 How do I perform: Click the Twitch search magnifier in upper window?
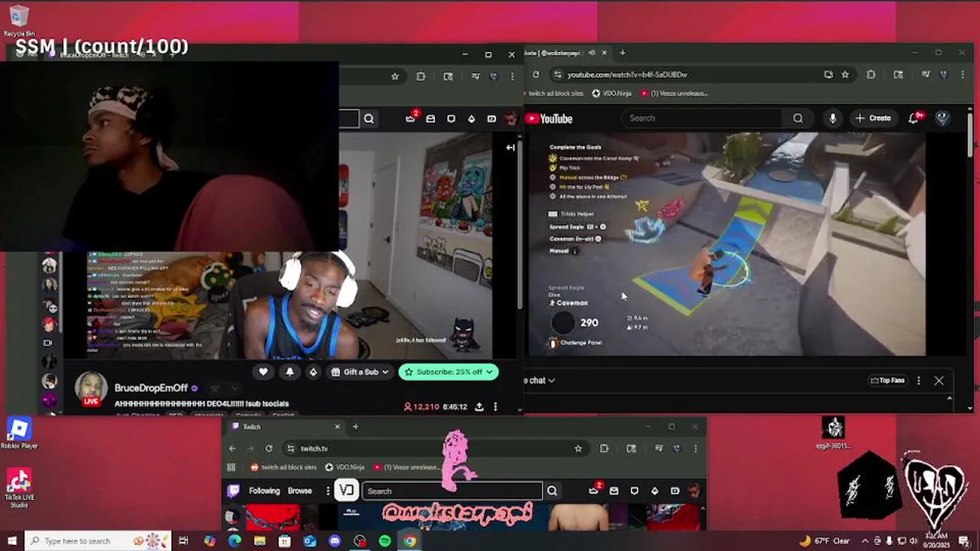(369, 119)
